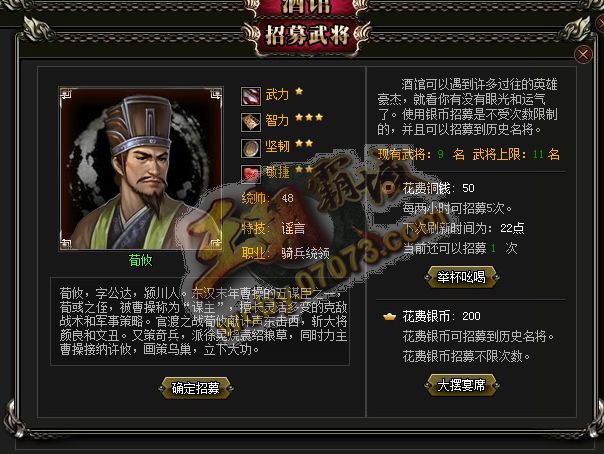The height and width of the screenshot is (454, 604).
Task: Click the silver ingot icon beside 花费银币
Action: click(389, 317)
